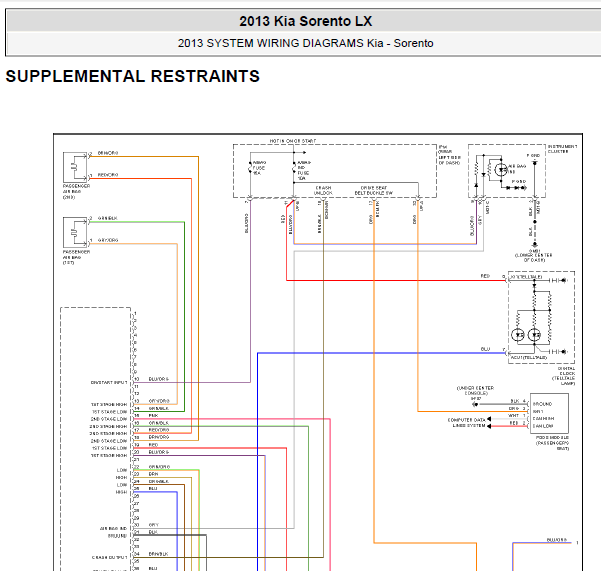Click the 'BRN/BLK' wire label at pin 34
601x571 pixels.
[159, 554]
